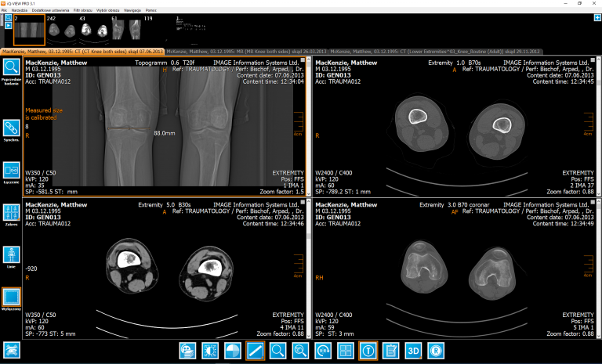The image size is (602, 364).
Task: Start cine playback with small play icon
Action: 9,25
